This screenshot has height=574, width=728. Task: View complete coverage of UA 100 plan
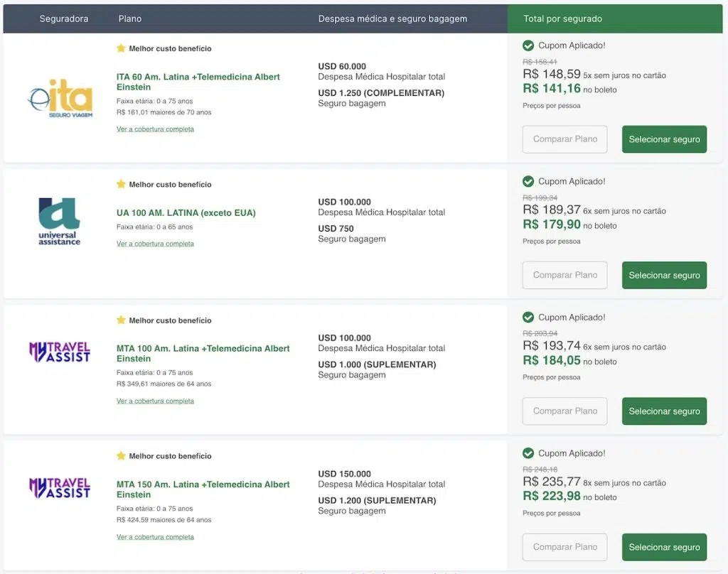coord(155,244)
